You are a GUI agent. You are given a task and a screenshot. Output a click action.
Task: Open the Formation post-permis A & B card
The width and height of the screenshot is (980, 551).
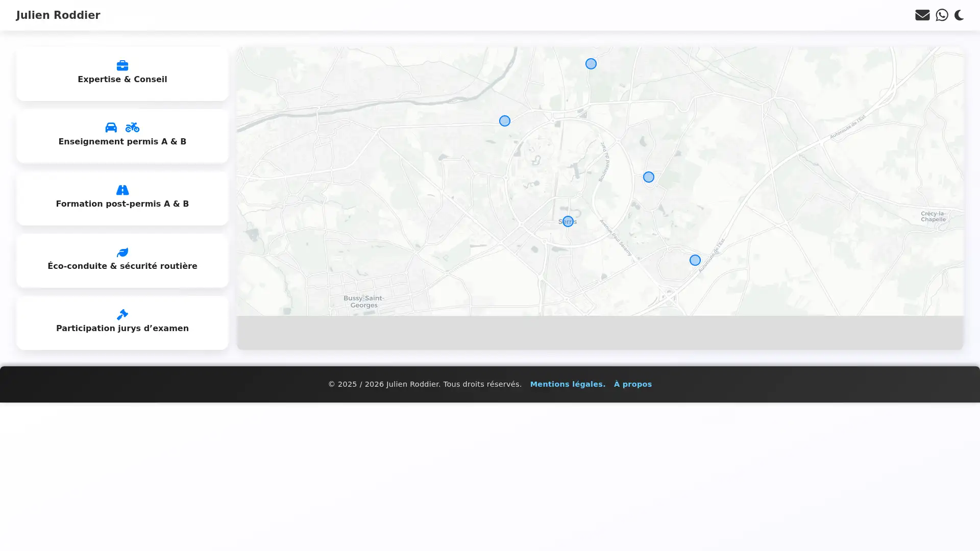coord(122,199)
